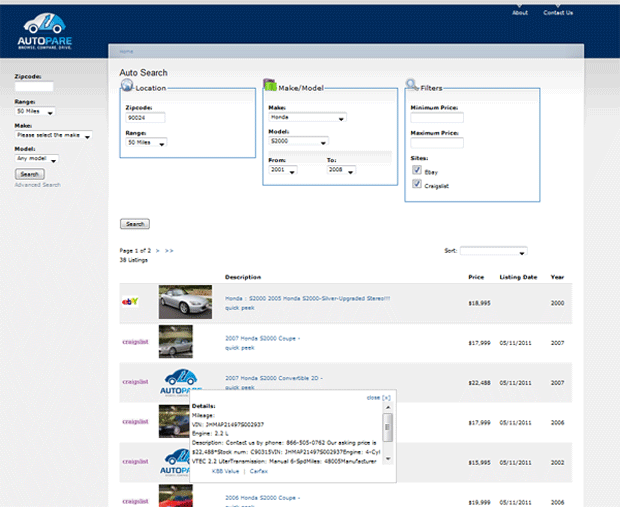Viewport: 620px width, 507px height.
Task: Open KBB Value link in popup
Action: [225, 471]
